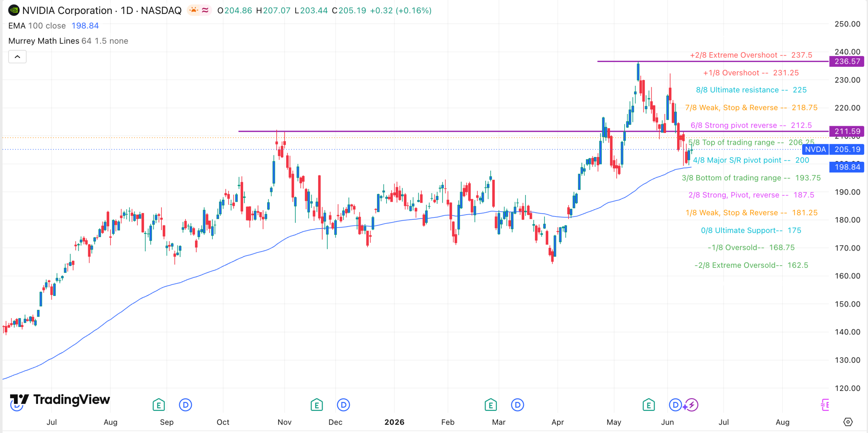The width and height of the screenshot is (868, 433).
Task: Click '+2/8 Extreme Overshoot -- 237.5' label
Action: coord(751,55)
